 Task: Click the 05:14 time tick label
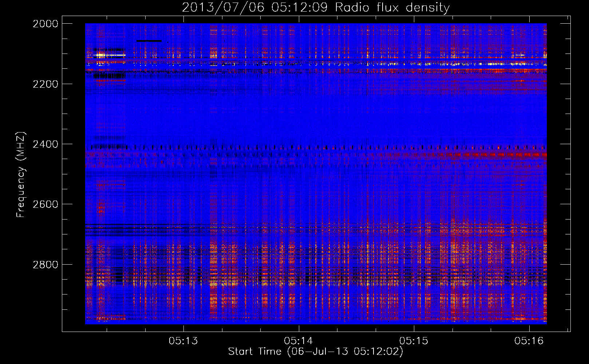pos(299,341)
